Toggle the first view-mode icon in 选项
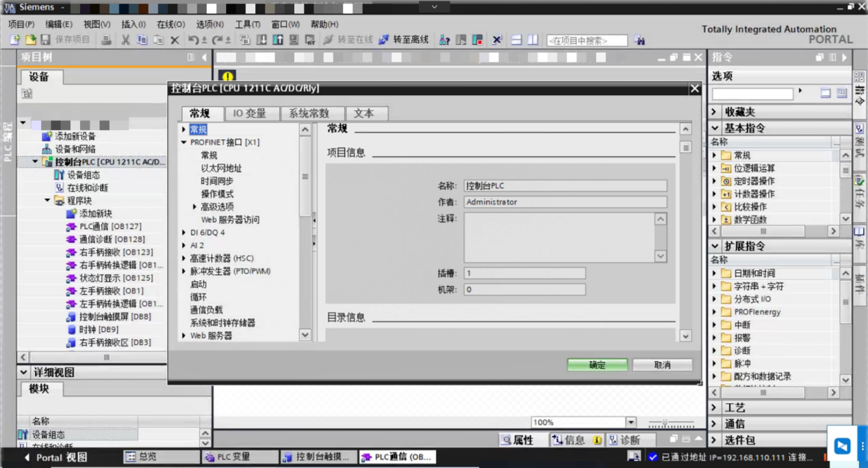Image resolution: width=868 pixels, height=468 pixels. (x=826, y=93)
